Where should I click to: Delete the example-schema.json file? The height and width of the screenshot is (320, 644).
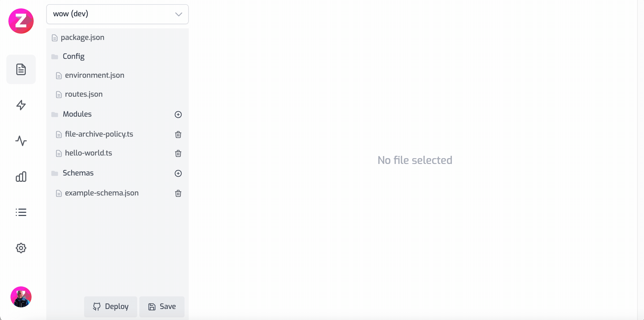tap(178, 193)
